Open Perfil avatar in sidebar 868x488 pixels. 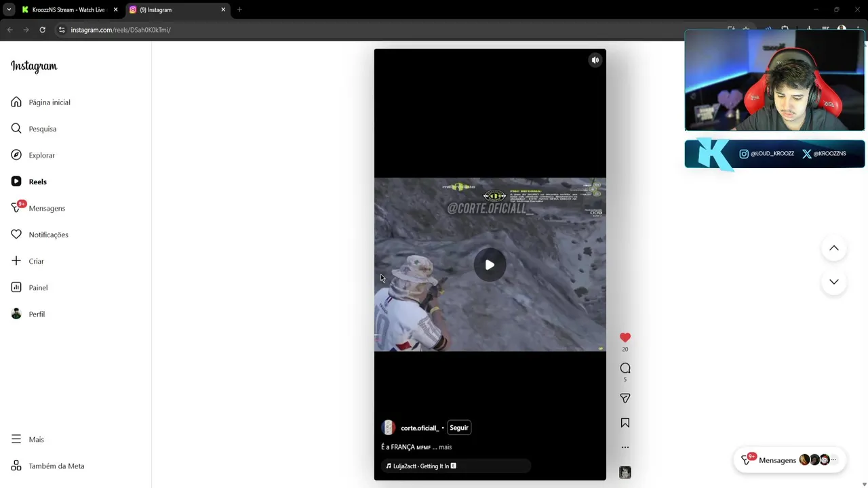pyautogui.click(x=16, y=314)
